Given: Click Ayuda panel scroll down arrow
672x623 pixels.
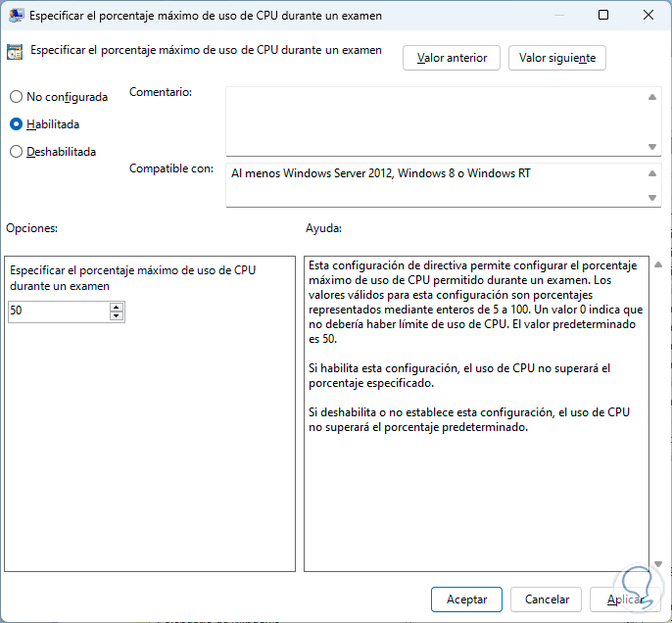Looking at the screenshot, I should point(658,564).
